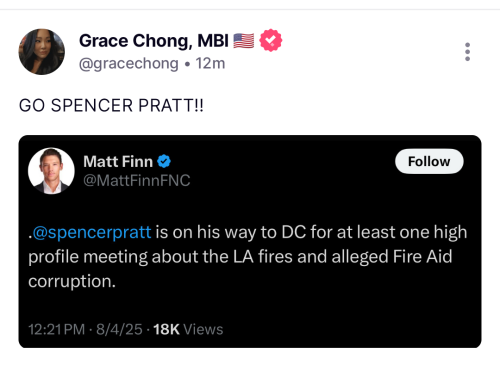The image size is (500, 365).
Task: Click Matt Finn's blue verified checkmark
Action: tap(164, 161)
